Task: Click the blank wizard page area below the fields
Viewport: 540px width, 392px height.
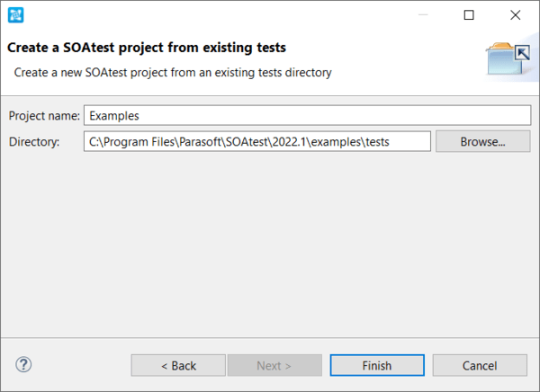Action: coord(270,243)
